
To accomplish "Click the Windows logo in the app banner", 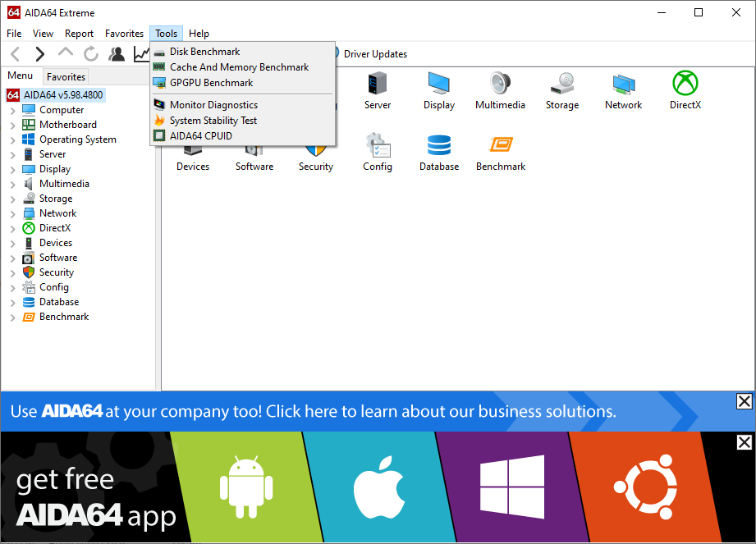I will (512, 487).
